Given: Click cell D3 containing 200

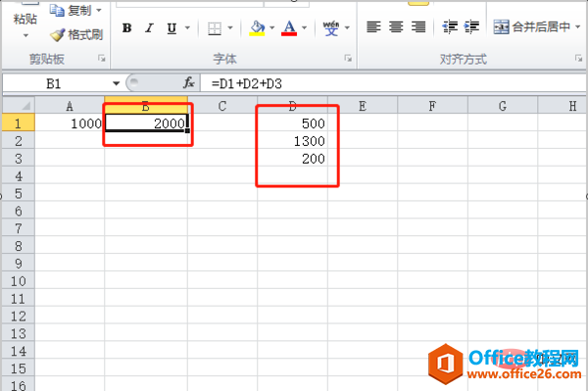Looking at the screenshot, I should 292,158.
